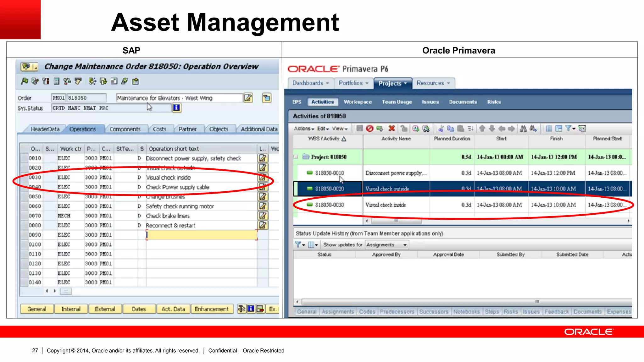Screen dimensions: 644x362
Task: Open filter dropdown in Status Update History
Action: click(x=300, y=245)
